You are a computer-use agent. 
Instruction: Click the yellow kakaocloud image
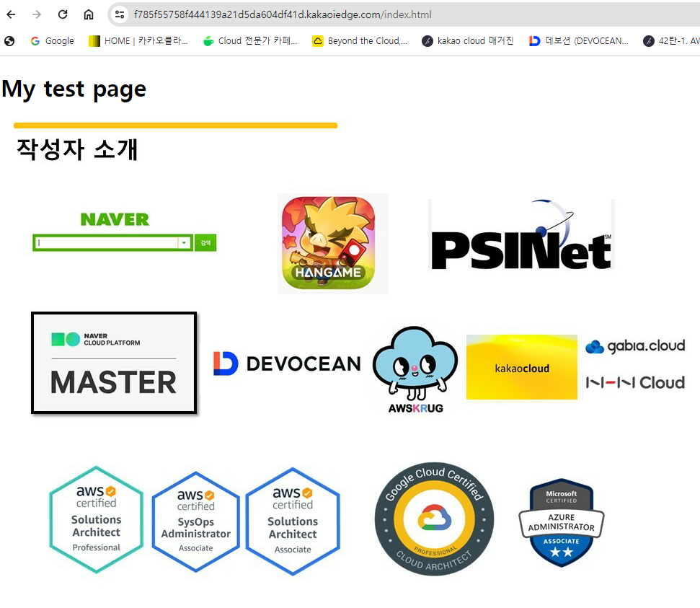click(x=521, y=367)
